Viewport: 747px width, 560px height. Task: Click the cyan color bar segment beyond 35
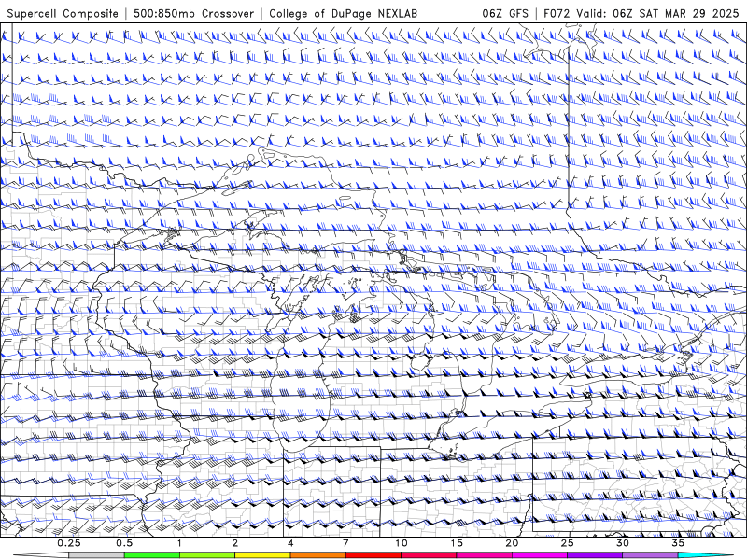[705, 555]
